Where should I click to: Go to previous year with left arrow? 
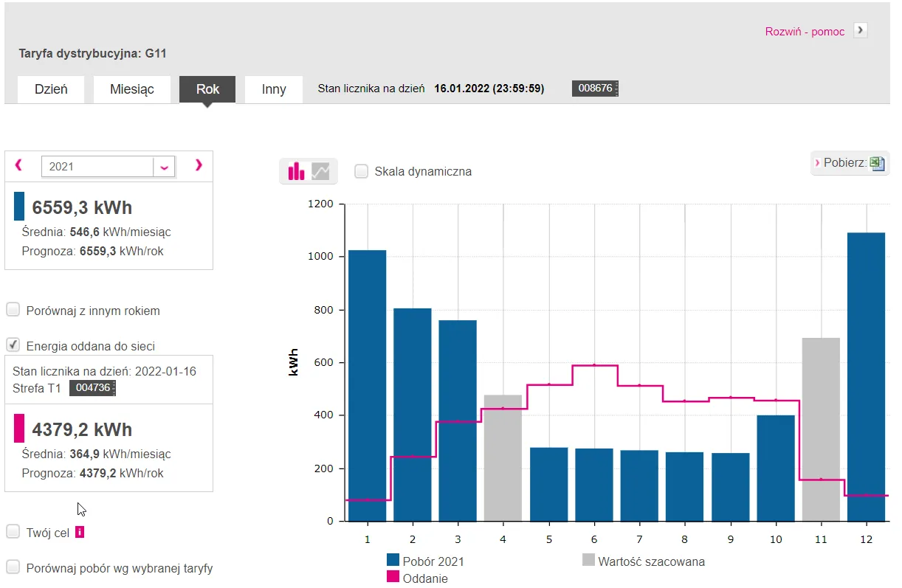pos(19,165)
